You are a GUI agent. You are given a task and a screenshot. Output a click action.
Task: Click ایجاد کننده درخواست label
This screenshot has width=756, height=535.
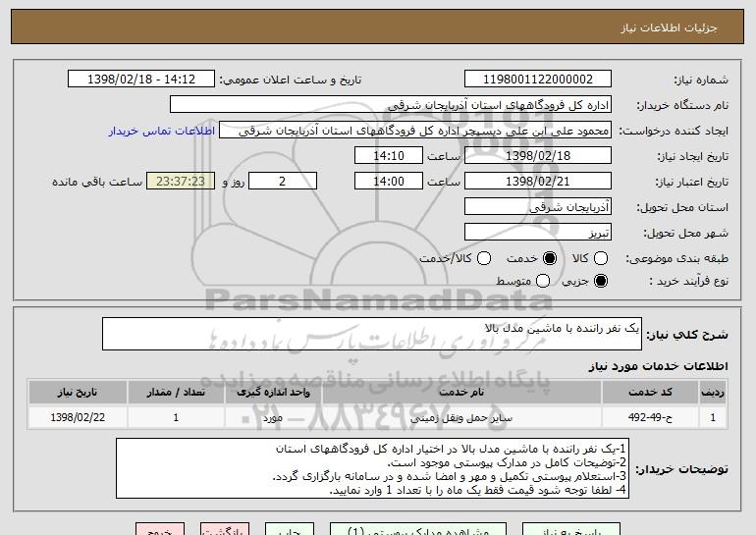pos(674,131)
